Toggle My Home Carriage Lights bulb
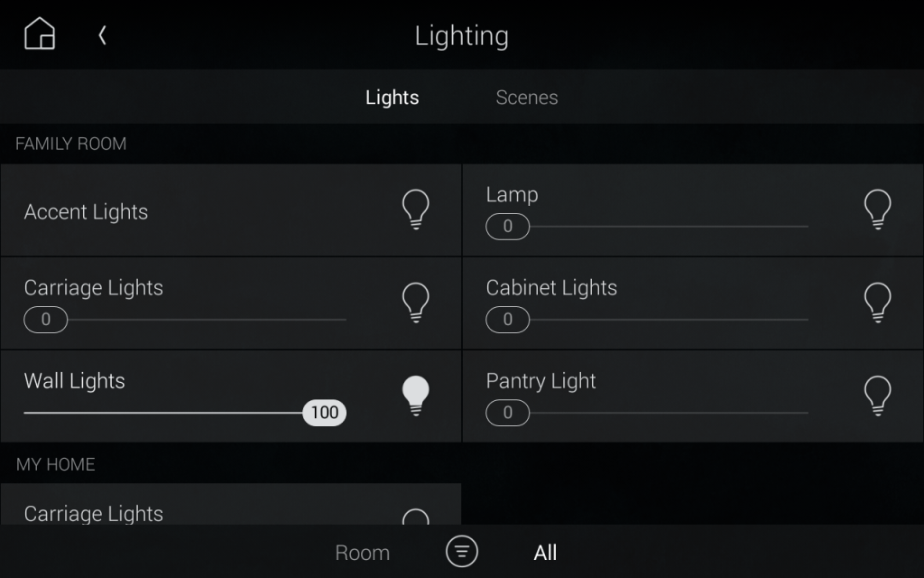The image size is (924, 578). 415,517
